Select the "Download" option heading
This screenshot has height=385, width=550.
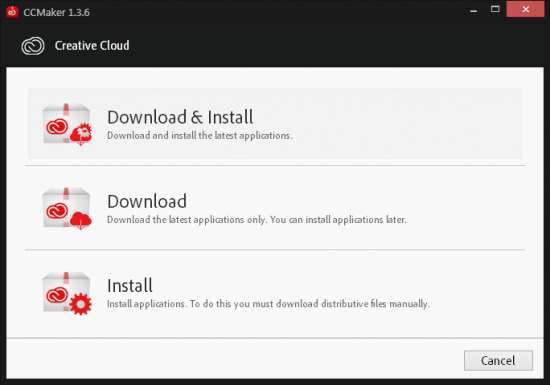[147, 201]
